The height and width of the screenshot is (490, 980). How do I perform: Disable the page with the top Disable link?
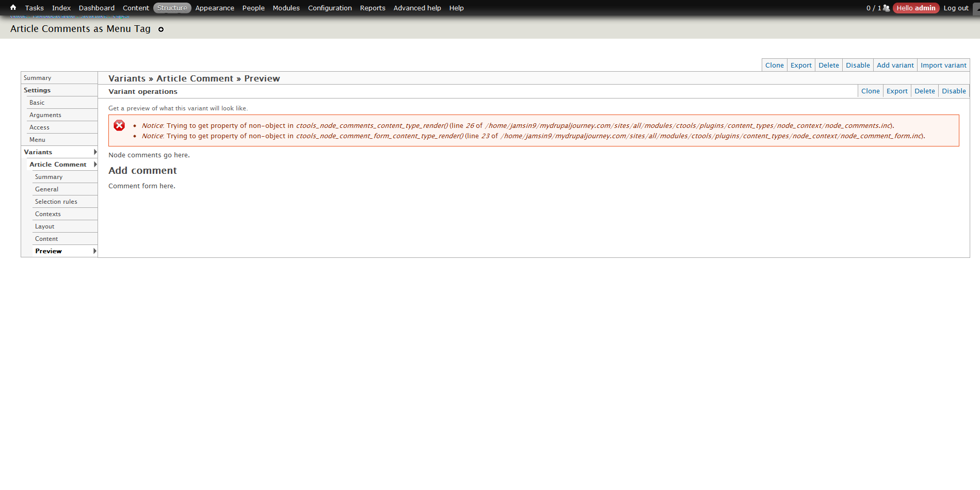(x=858, y=65)
